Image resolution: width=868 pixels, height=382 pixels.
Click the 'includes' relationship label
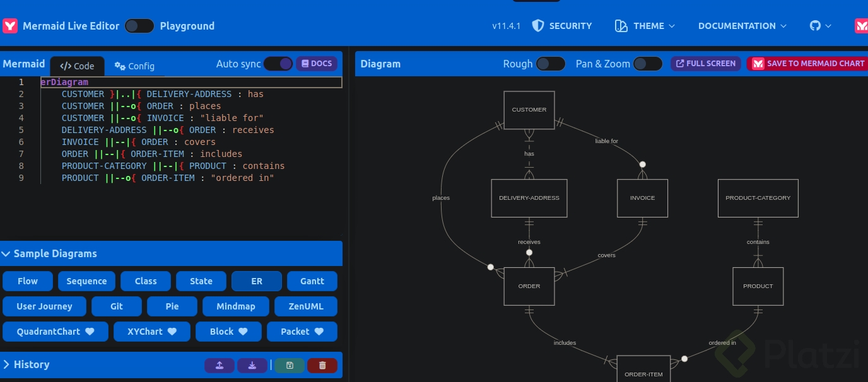[565, 343]
